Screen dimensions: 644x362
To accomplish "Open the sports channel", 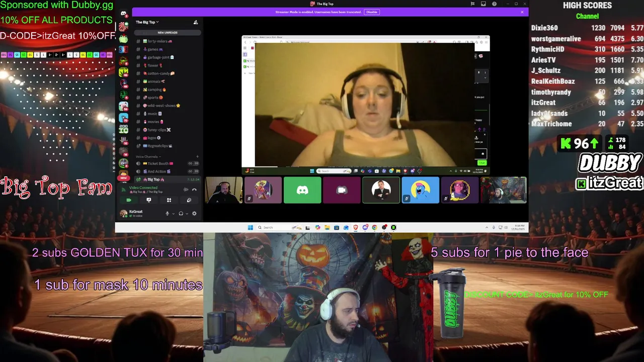I will (x=168, y=98).
